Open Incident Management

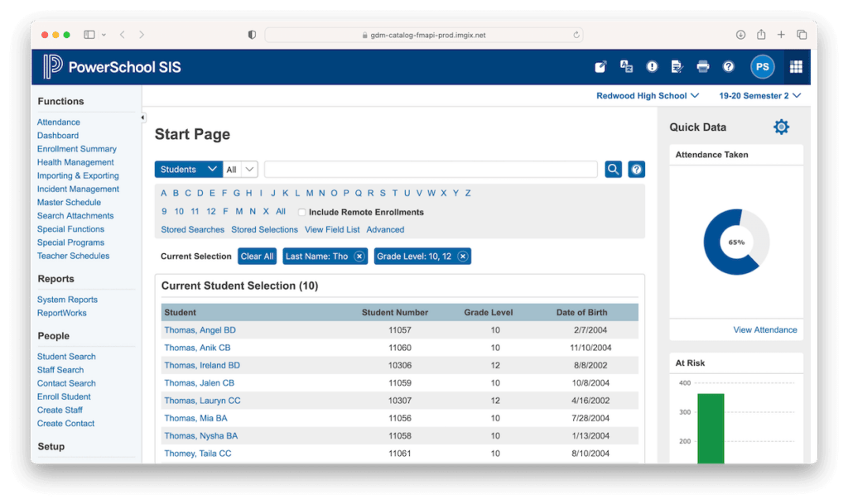coord(78,189)
